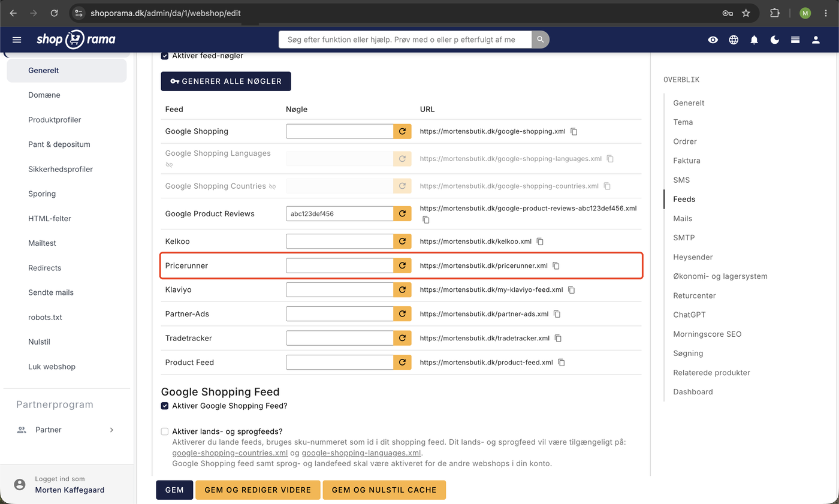This screenshot has height=504, width=839.
Task: Bookmark page with browser star icon
Action: tap(746, 13)
